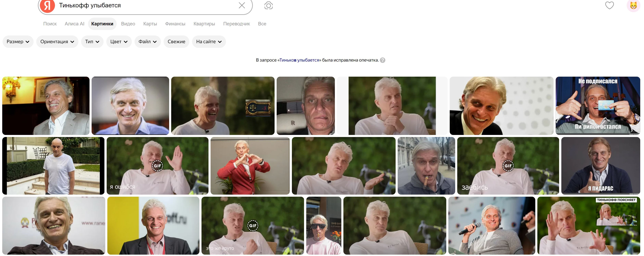Screen dimensions: 644x256
Task: Expand the Файл filter dropdown
Action: pyautogui.click(x=148, y=42)
